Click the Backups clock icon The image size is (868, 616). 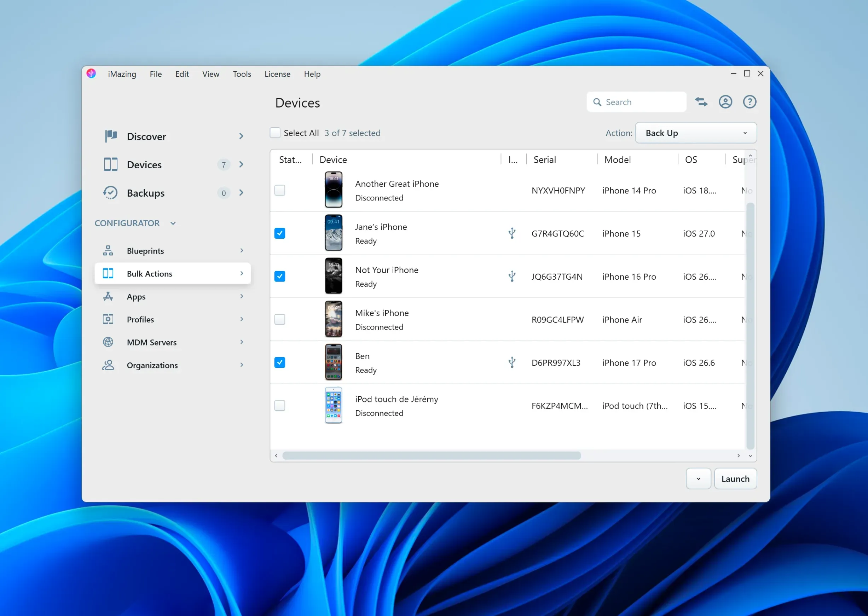click(x=110, y=193)
